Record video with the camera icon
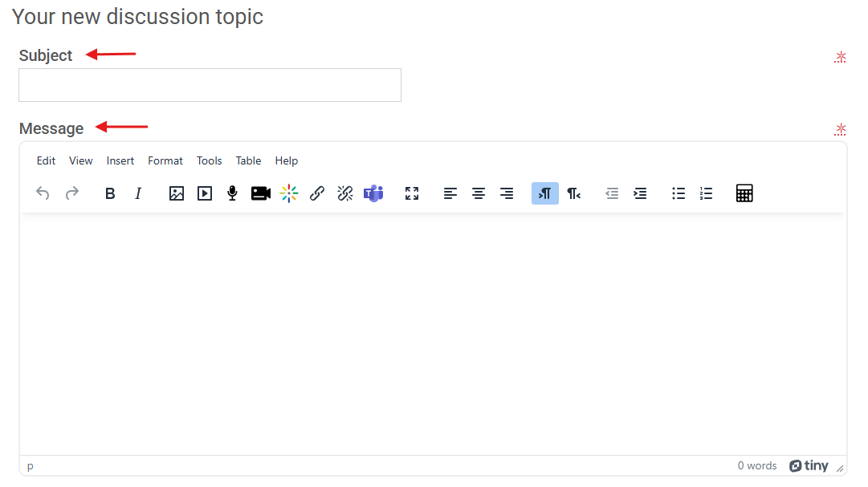Screen dimensions: 868x487 point(261,193)
